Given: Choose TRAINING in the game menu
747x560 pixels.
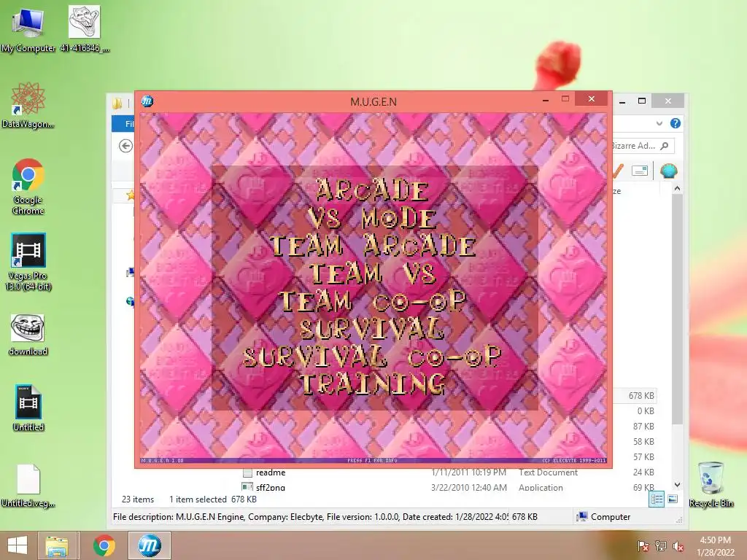Looking at the screenshot, I should tap(373, 384).
